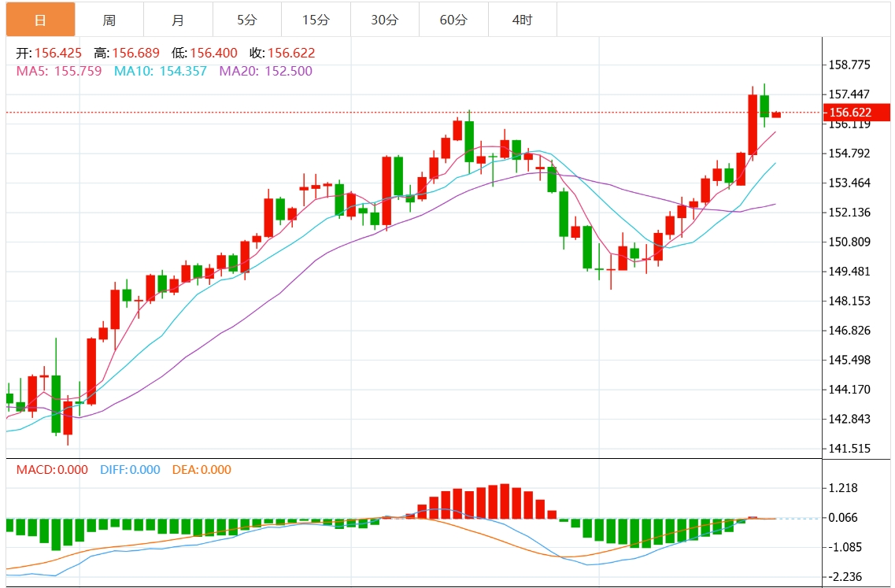Click the MA20: 152.500 legend label
The width and height of the screenshot is (895, 588).
(x=266, y=71)
